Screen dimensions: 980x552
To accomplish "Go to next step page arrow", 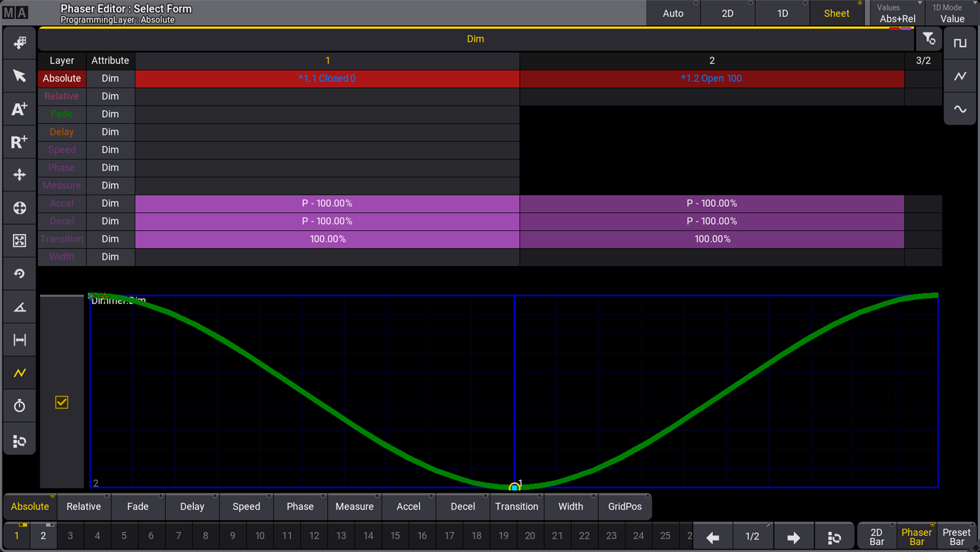I will click(793, 537).
